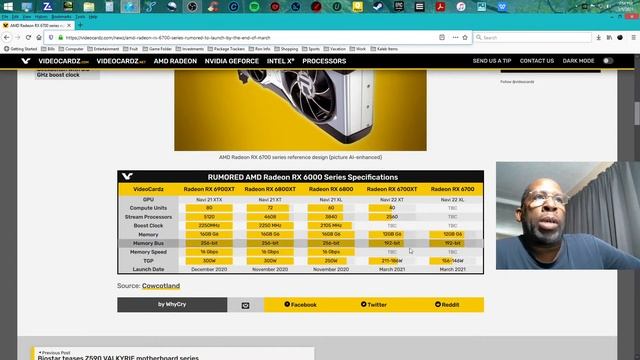Viewport: 640px width, 360px height.
Task: Open the Help menu
Action: [93, 17]
